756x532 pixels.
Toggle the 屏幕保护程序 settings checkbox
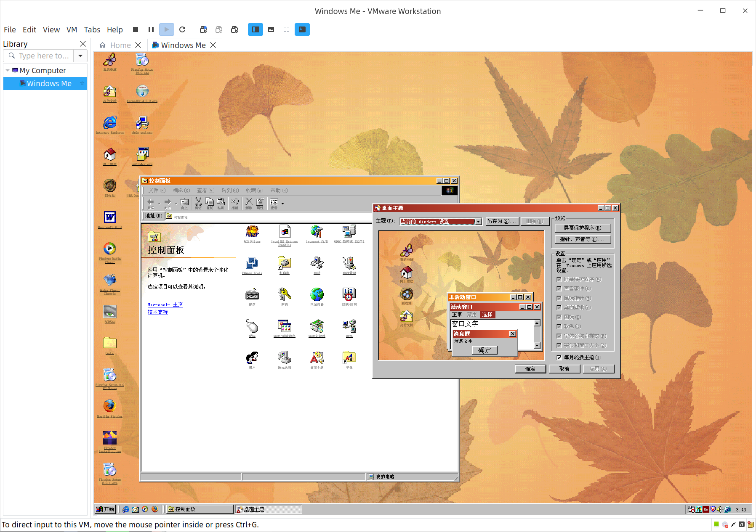pyautogui.click(x=559, y=279)
